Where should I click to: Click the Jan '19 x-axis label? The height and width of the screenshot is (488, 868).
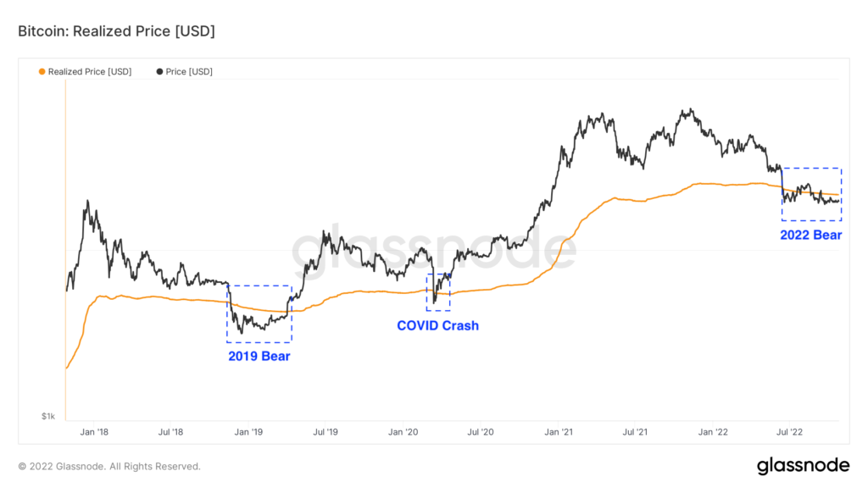click(x=248, y=432)
